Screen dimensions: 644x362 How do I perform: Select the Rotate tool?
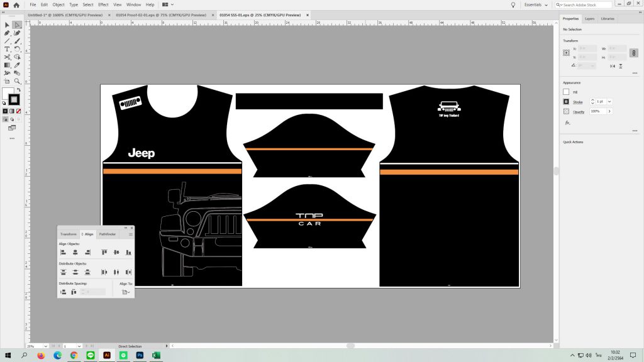[x=17, y=49]
